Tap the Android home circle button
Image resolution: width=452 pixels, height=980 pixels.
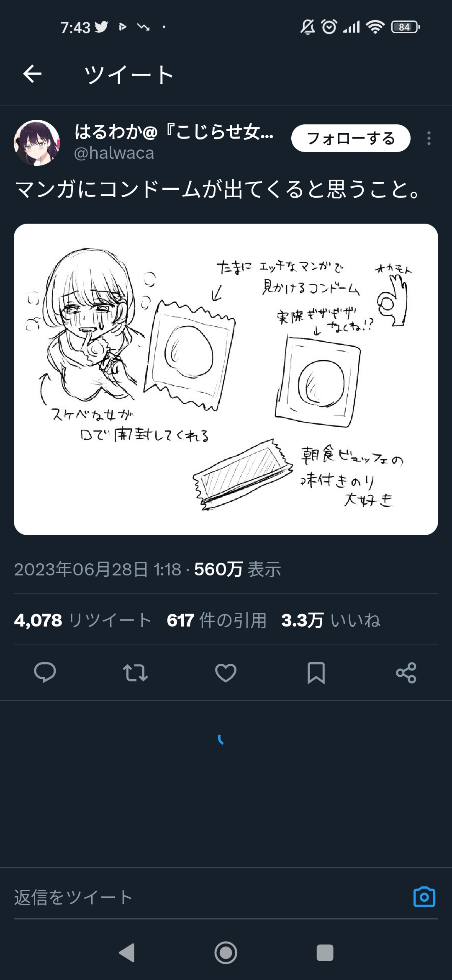226,953
